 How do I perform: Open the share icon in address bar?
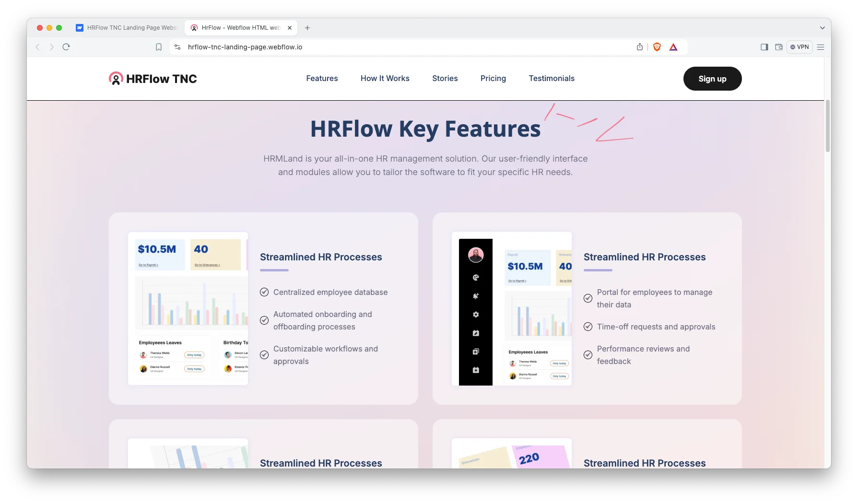[640, 47]
